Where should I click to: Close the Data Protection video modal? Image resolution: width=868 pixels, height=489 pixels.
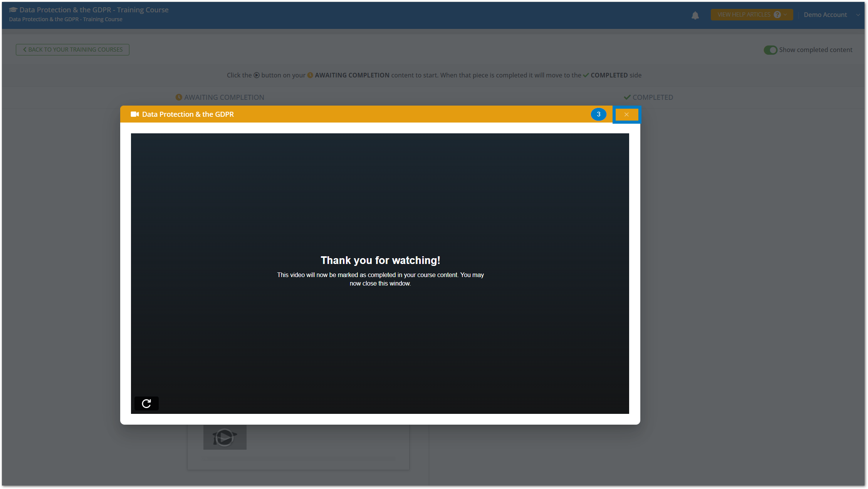coord(626,114)
